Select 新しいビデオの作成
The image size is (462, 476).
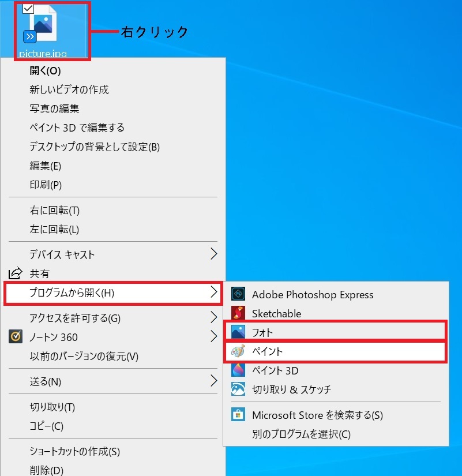click(69, 89)
